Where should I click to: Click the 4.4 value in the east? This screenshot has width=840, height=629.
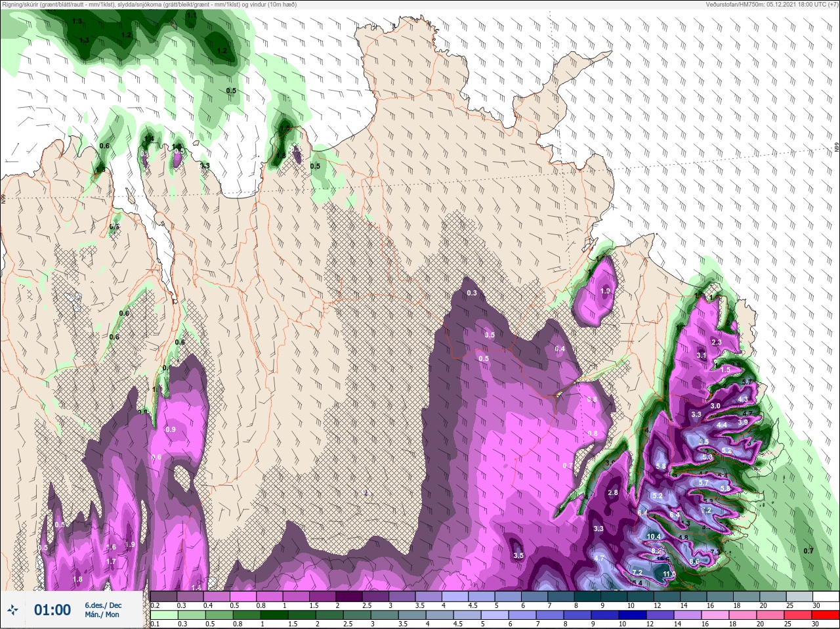pyautogui.click(x=722, y=425)
